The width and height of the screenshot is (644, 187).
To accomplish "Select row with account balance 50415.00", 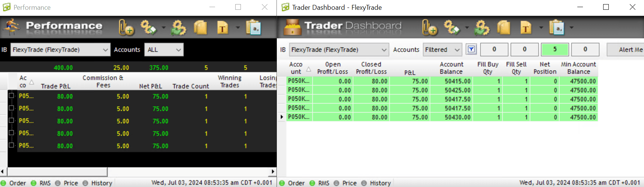I will tap(442, 81).
